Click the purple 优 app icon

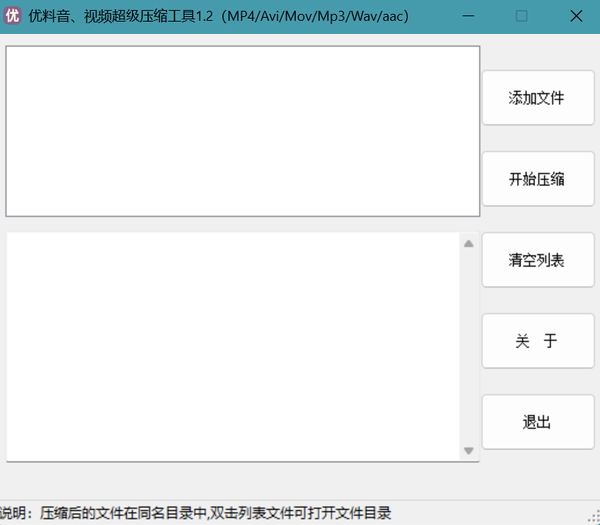(x=12, y=16)
